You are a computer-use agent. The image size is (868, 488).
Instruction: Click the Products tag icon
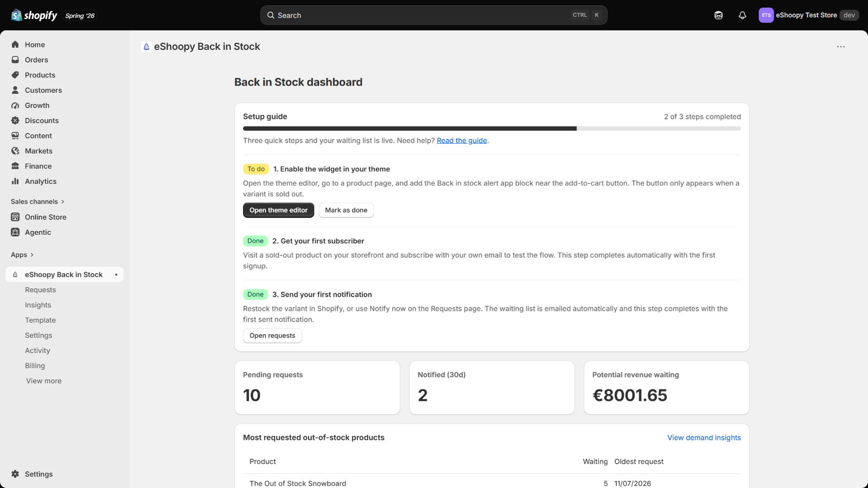click(x=15, y=75)
